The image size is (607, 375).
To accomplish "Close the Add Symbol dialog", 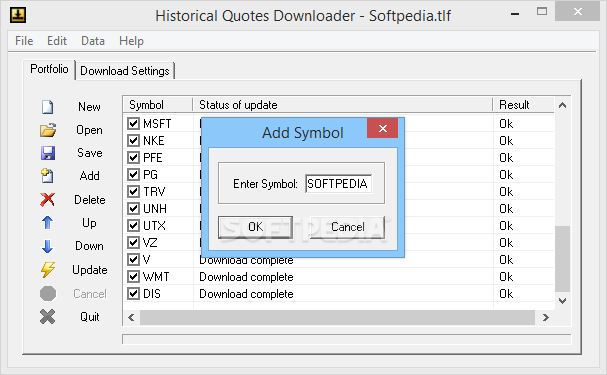I will coord(382,128).
